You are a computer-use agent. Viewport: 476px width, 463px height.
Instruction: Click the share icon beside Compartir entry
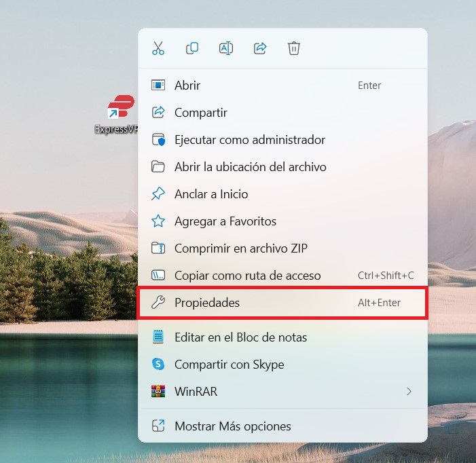(x=158, y=113)
